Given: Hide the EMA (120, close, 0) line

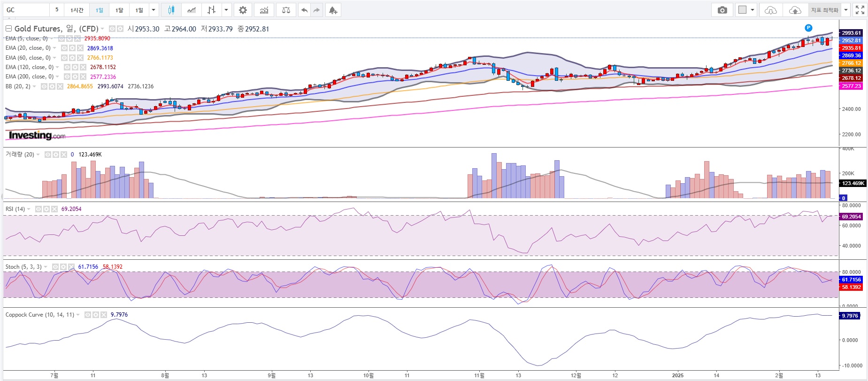Looking at the screenshot, I should click(x=67, y=67).
